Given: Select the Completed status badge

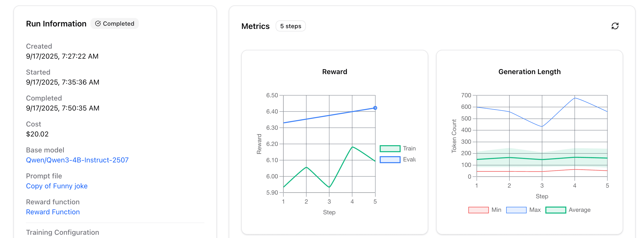Looking at the screenshot, I should click(x=114, y=23).
